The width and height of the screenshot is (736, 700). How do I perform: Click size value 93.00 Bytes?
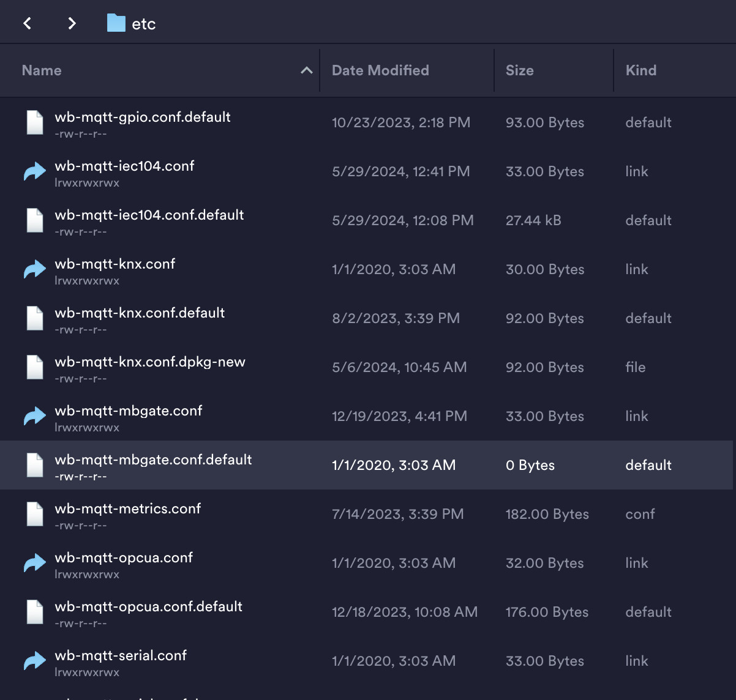(x=545, y=122)
